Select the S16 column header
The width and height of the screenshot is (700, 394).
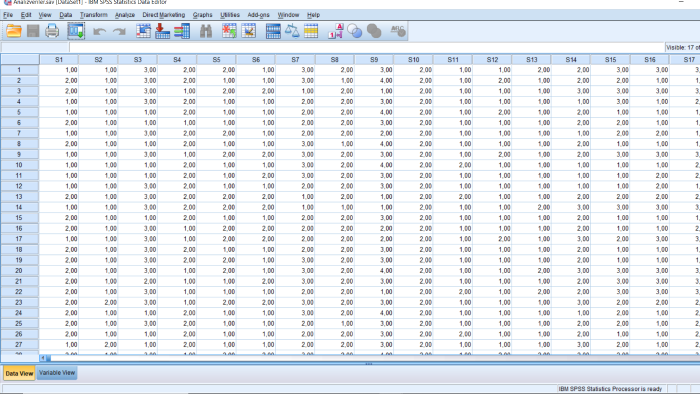pos(650,59)
